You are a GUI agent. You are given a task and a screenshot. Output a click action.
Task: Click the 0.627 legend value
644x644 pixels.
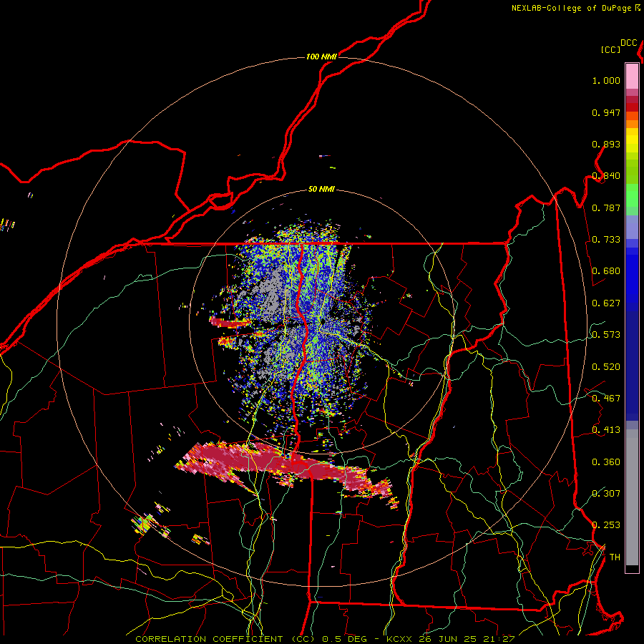tap(606, 303)
